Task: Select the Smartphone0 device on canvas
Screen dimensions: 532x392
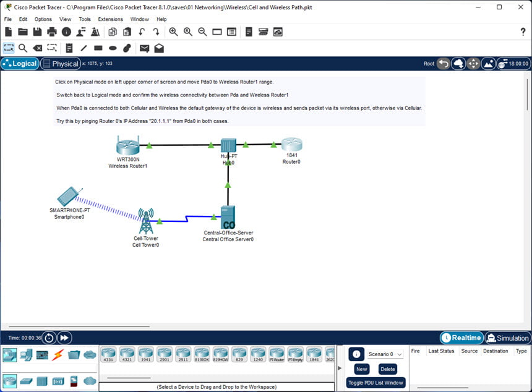Action: [x=69, y=197]
